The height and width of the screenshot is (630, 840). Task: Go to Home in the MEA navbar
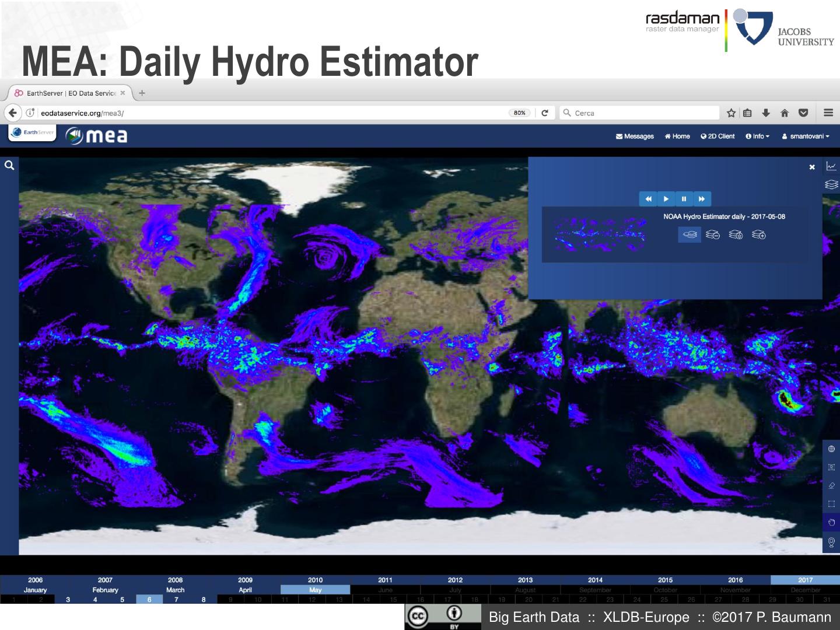677,136
